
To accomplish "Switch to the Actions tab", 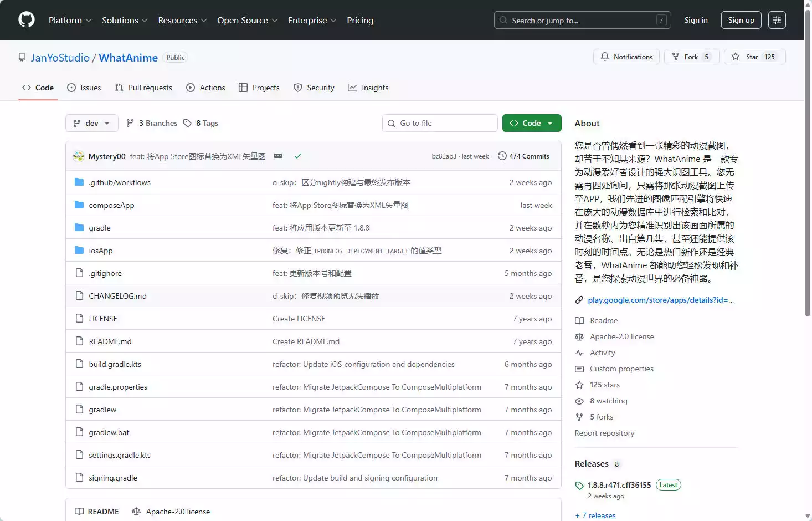I will 205,88.
